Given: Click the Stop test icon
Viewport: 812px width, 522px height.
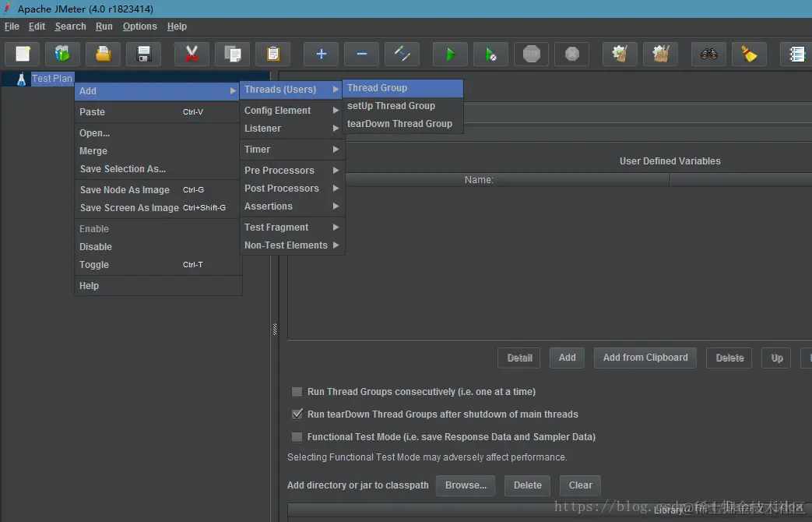Looking at the screenshot, I should 531,54.
